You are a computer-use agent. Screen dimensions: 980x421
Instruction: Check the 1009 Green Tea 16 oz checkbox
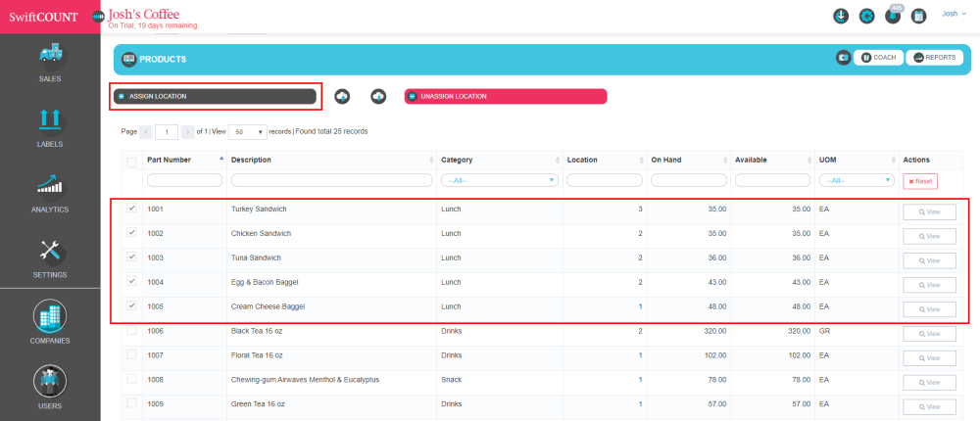132,402
